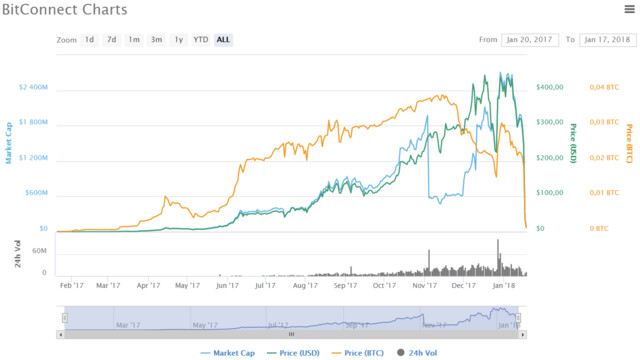Click the vertical Price (USD) axis title
Viewport: 640px width, 360px height.
pos(573,143)
